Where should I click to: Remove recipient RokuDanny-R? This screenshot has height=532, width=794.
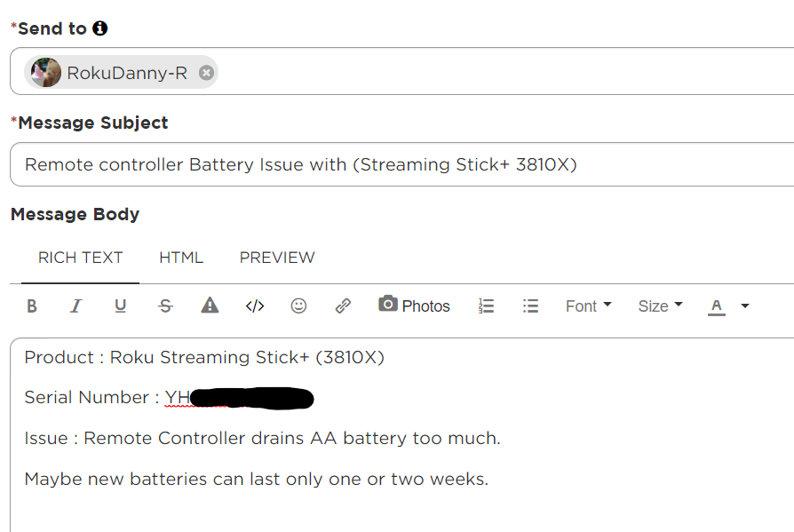point(206,73)
